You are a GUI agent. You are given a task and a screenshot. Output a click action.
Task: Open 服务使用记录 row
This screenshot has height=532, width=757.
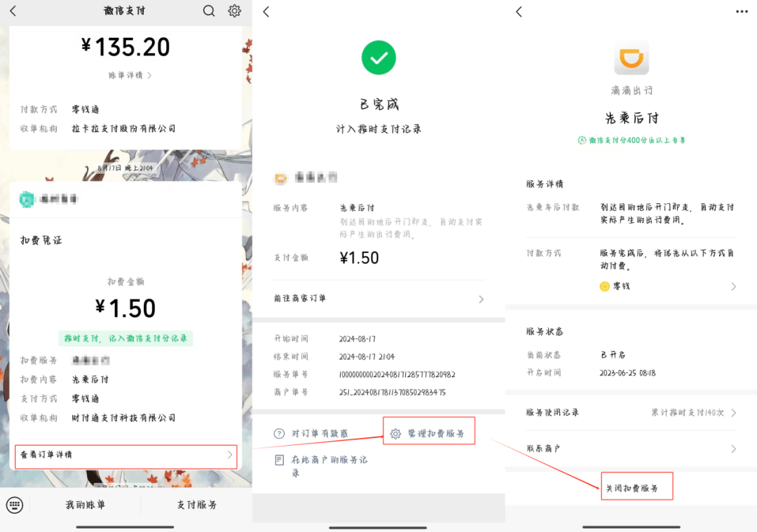click(632, 413)
